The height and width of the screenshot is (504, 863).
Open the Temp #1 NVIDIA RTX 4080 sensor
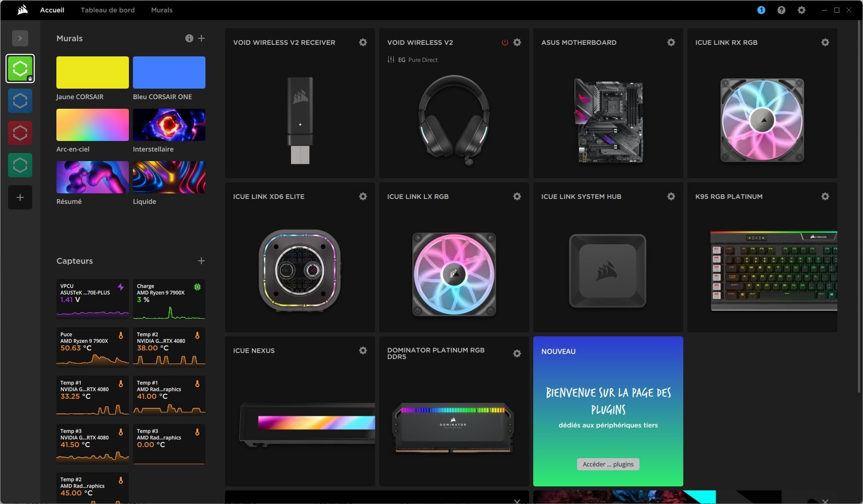(x=93, y=395)
